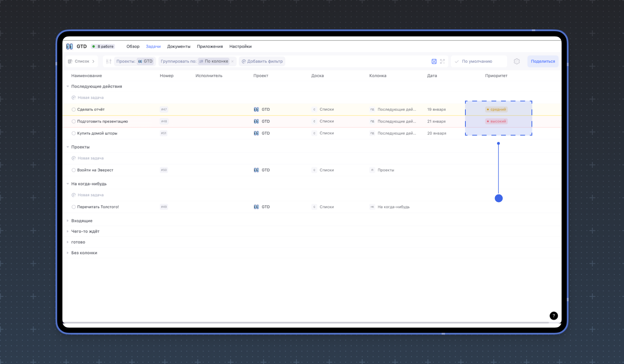Complete the 'Взойти на Эверест' task circle

(x=74, y=170)
